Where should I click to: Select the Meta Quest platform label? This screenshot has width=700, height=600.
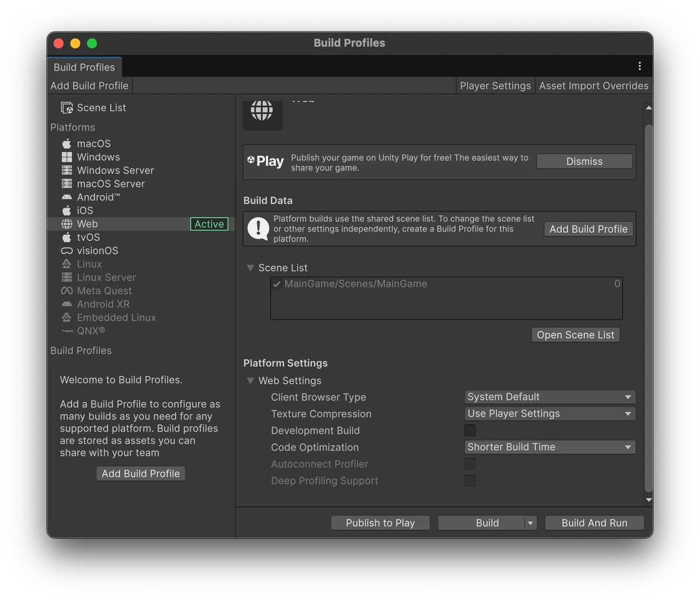104,291
